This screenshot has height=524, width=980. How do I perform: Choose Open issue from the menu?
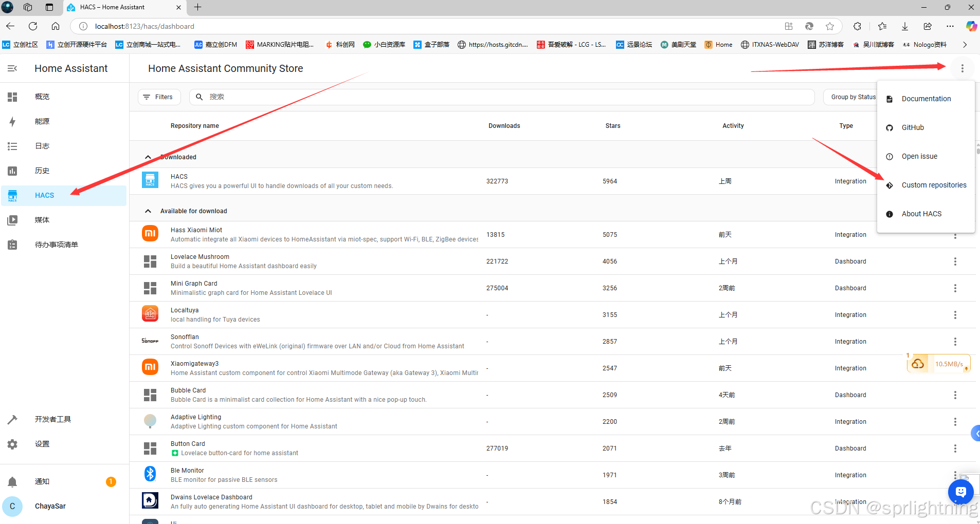(x=926, y=156)
